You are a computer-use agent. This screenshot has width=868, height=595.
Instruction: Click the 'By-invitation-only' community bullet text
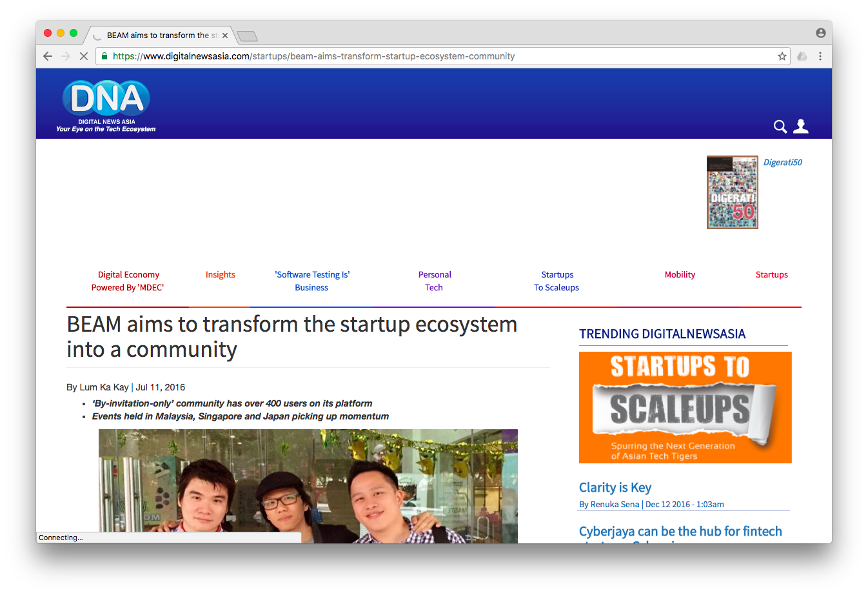pos(232,403)
